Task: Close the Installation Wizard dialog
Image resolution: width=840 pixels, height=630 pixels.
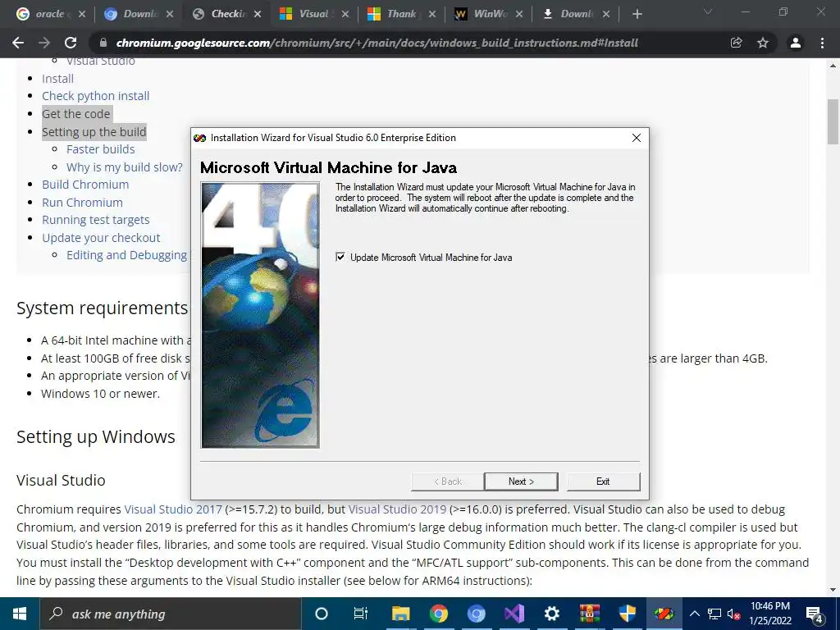Action: pos(637,138)
